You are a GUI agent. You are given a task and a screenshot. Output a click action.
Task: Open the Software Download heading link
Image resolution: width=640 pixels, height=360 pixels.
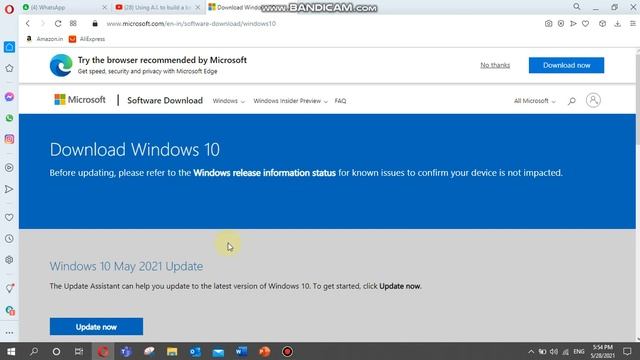tap(165, 100)
